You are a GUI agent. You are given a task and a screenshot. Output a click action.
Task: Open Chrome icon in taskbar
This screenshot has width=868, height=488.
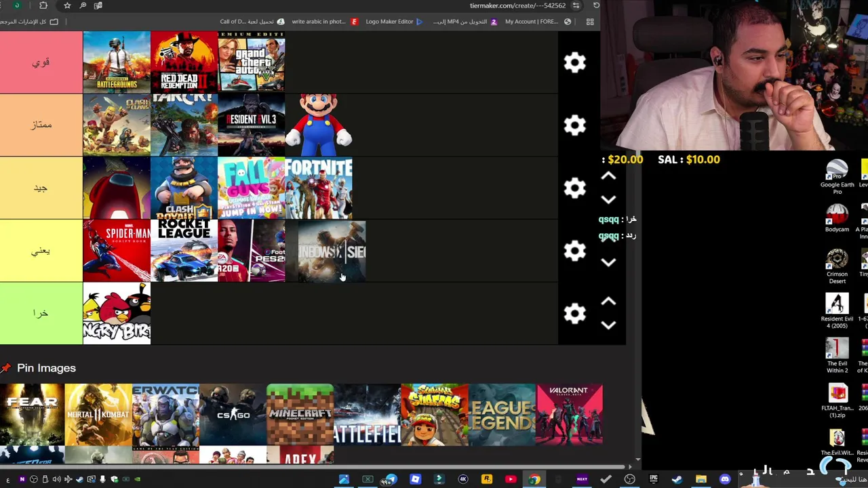534,479
